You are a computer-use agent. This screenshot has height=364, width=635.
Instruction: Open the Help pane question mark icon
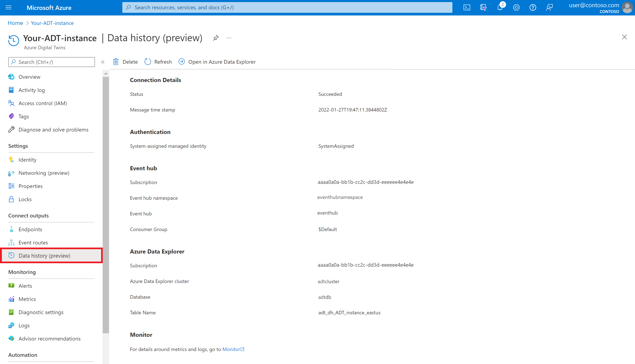(533, 7)
